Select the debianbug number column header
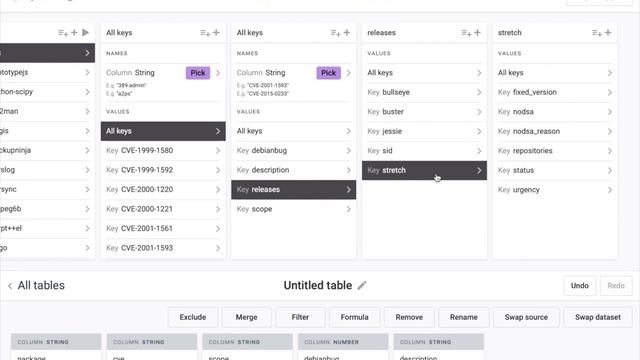 [343, 342]
